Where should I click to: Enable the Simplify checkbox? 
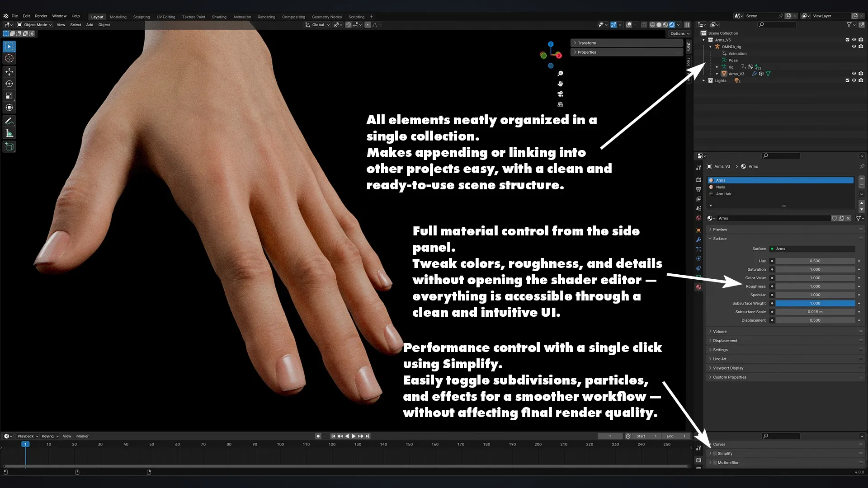pyautogui.click(x=715, y=453)
